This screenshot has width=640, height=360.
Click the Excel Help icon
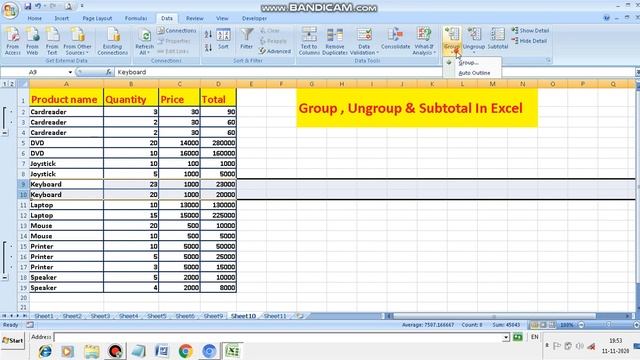point(607,18)
